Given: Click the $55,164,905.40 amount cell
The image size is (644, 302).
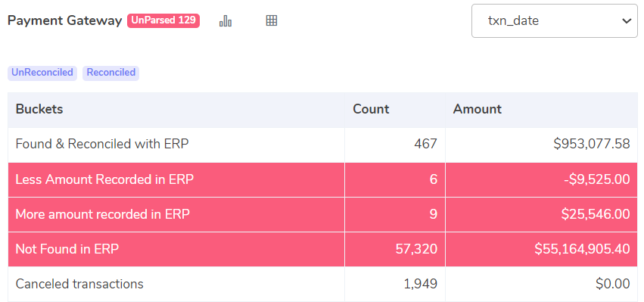Looking at the screenshot, I should click(542, 250).
